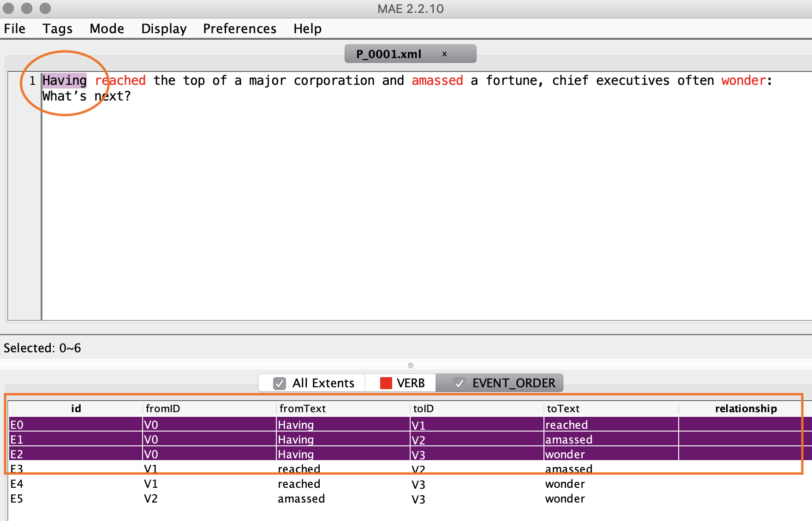This screenshot has height=521, width=812.
Task: Click the red word 'reached' in the document
Action: click(x=120, y=81)
